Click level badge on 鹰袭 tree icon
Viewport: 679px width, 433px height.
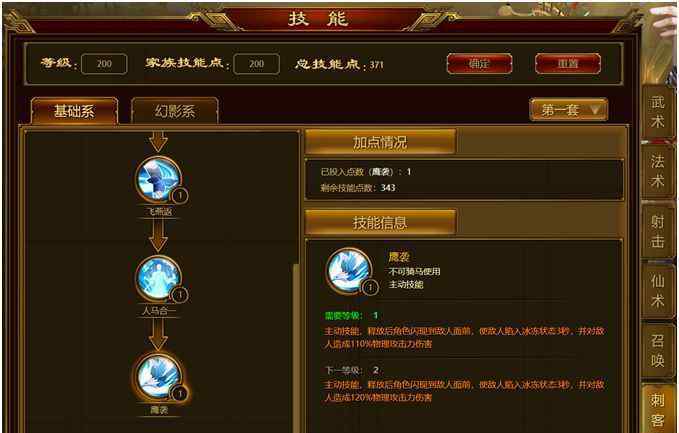(x=180, y=394)
